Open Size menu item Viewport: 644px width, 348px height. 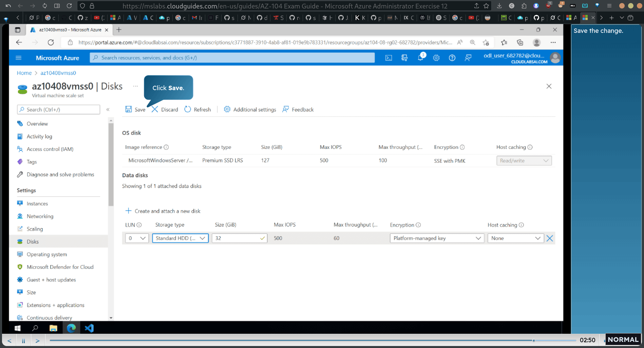pyautogui.click(x=31, y=292)
